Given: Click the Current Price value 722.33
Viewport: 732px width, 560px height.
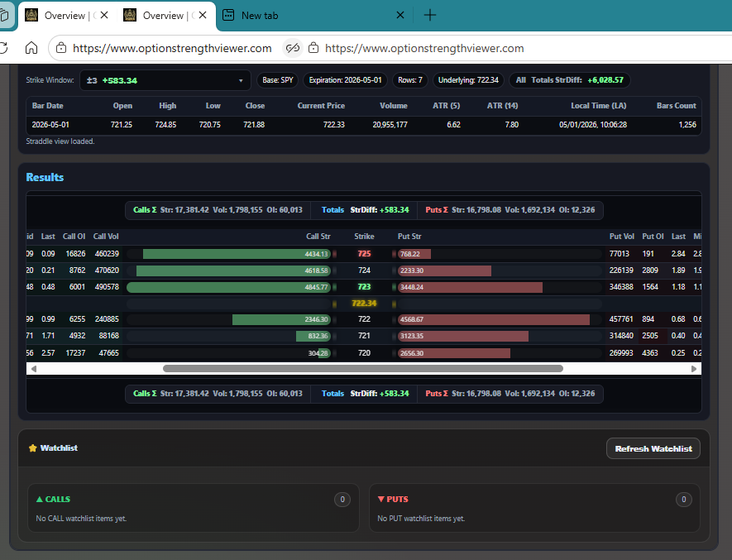Looking at the screenshot, I should [x=334, y=125].
